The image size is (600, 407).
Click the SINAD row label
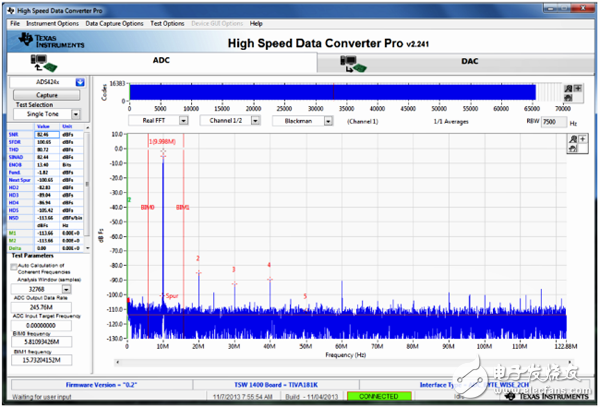(x=16, y=157)
